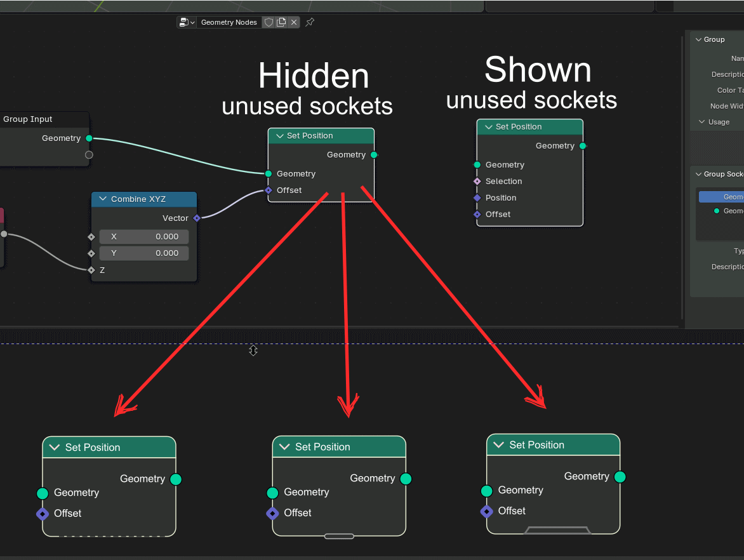Viewport: 744px width, 560px height.
Task: Click Geometry output socket on Set Position showing Selection
Action: (x=583, y=145)
